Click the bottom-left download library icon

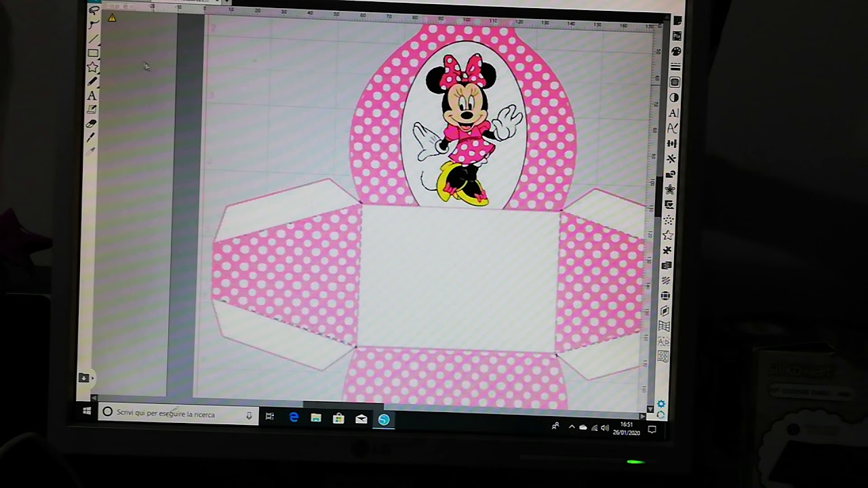[x=84, y=378]
